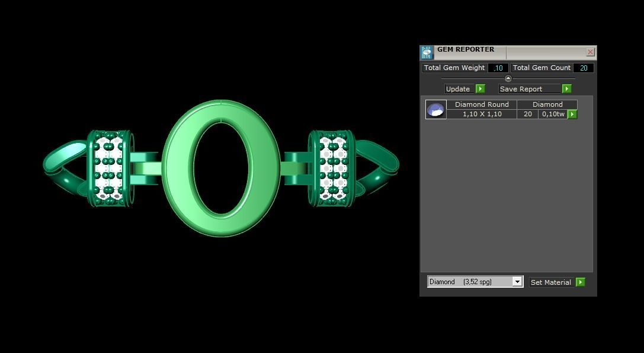This screenshot has height=353, width=644.
Task: Click the 0,10tw weight cell
Action: 553,115
